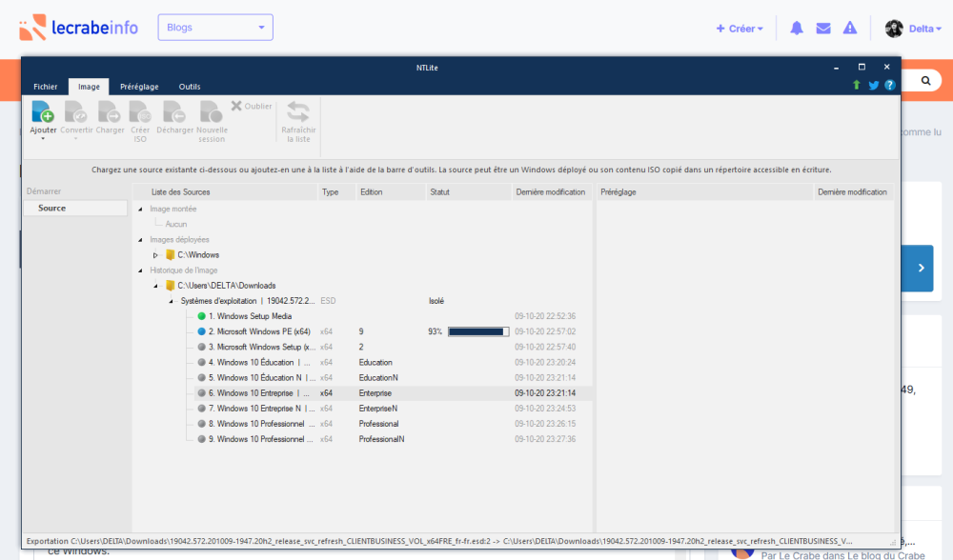Screen dimensions: 953x560
Task: Select Windows 10 Professionnel N row
Action: coord(264,439)
